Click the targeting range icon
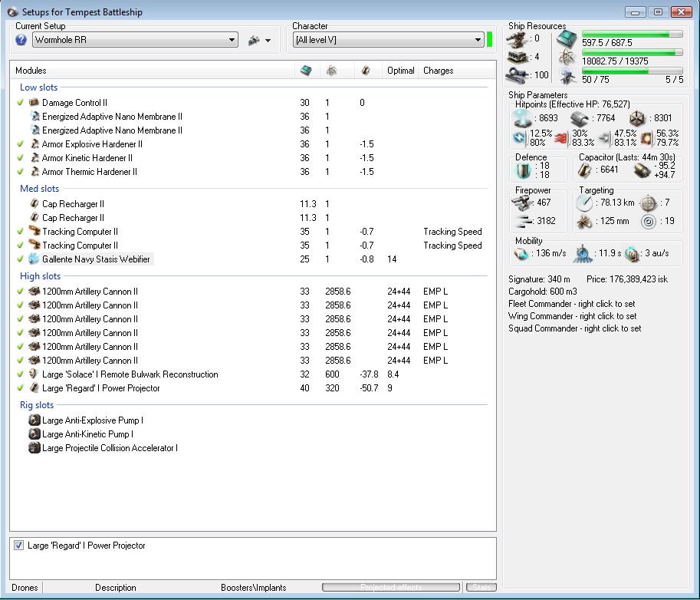Screen dimensions: 700x600 coord(584,203)
